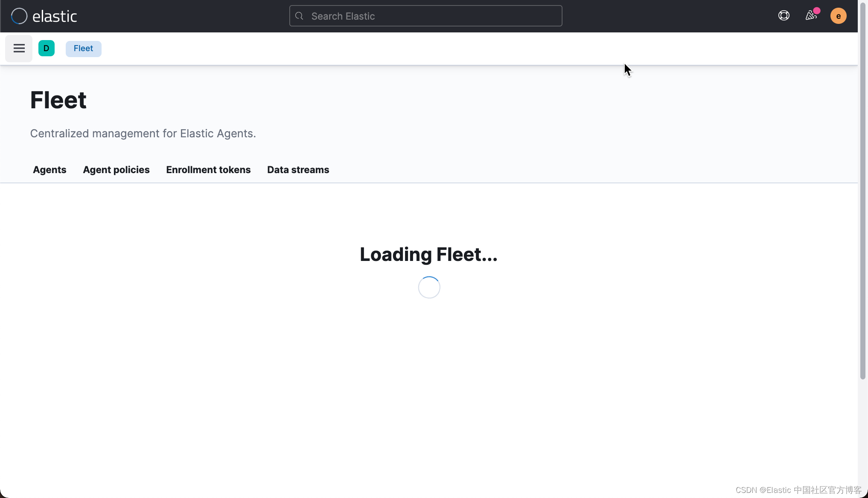The width and height of the screenshot is (868, 498).
Task: Toggle the hamburger navigation menu
Action: pyautogui.click(x=19, y=49)
